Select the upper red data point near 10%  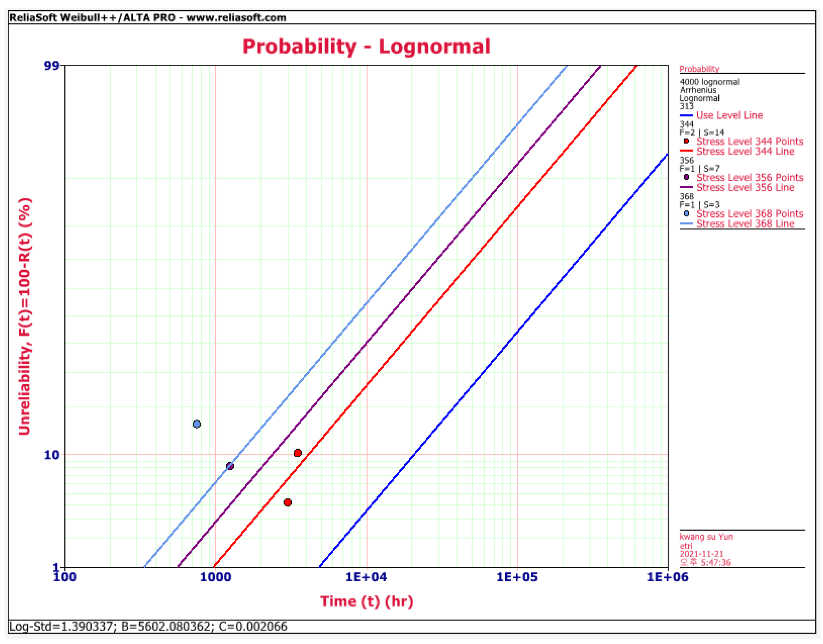297,453
